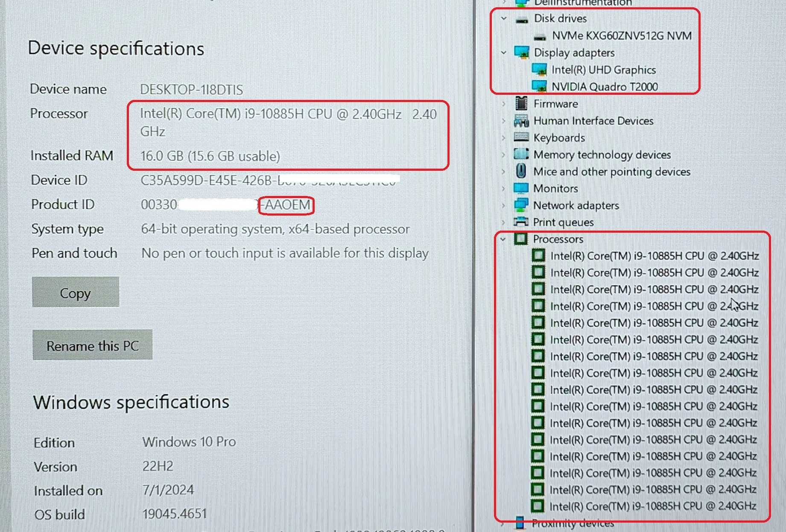Click the Version value 22H2
Viewport: 786px width, 532px height.
click(x=158, y=466)
